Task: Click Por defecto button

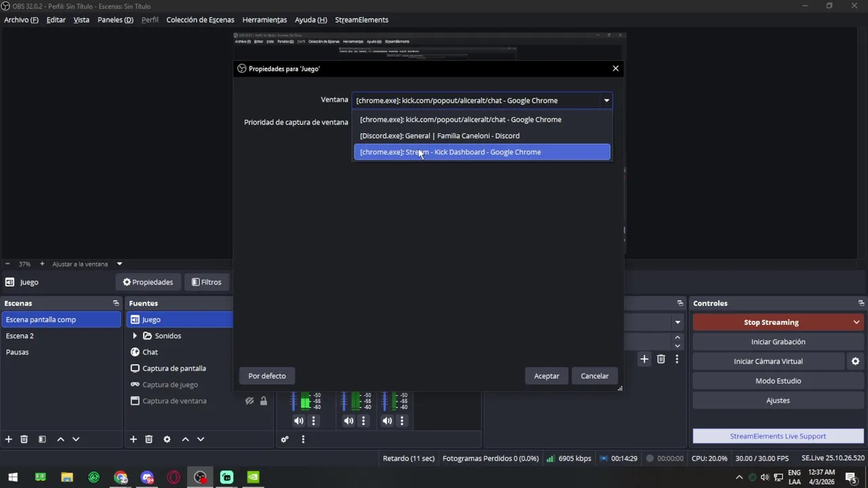Action: [267, 376]
